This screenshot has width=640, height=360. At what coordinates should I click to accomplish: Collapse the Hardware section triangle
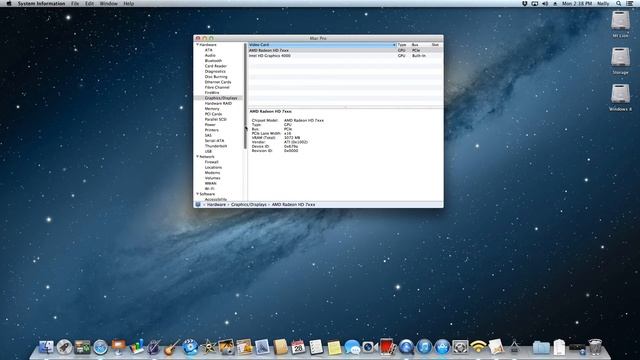point(198,44)
